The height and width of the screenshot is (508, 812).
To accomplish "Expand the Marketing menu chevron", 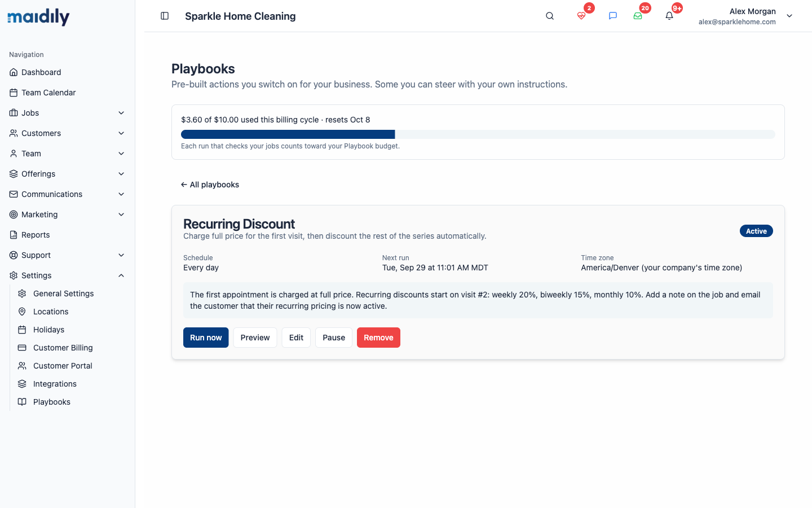I will pyautogui.click(x=121, y=214).
